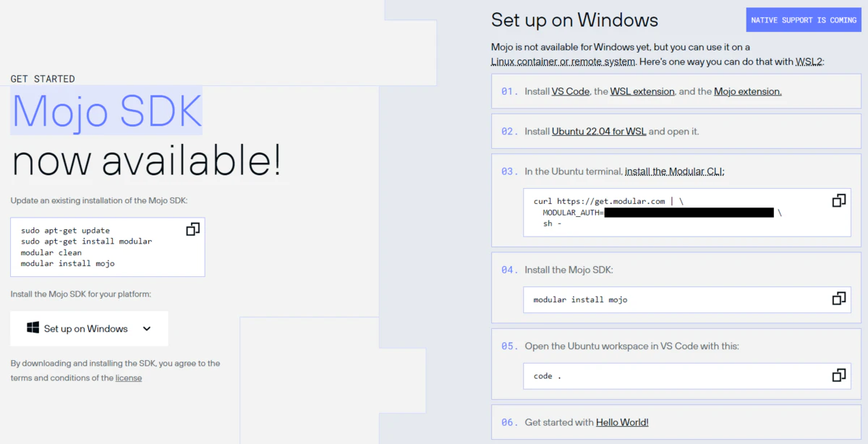This screenshot has height=444, width=868.
Task: Follow the install the Modular CLI link
Action: click(674, 171)
